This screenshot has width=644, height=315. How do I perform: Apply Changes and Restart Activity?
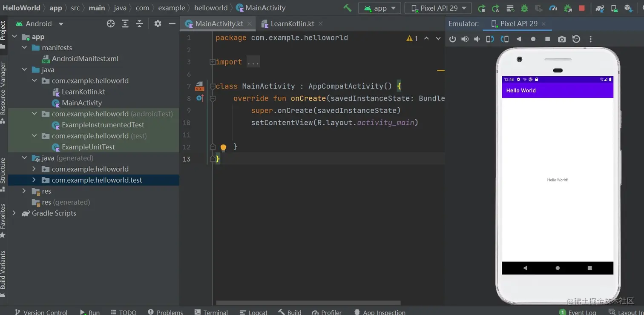coord(496,8)
